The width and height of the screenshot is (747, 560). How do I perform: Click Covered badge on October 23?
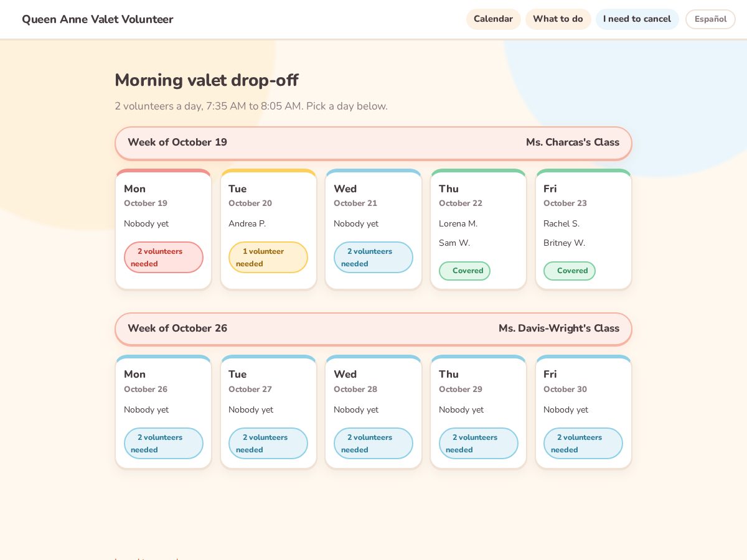point(570,271)
